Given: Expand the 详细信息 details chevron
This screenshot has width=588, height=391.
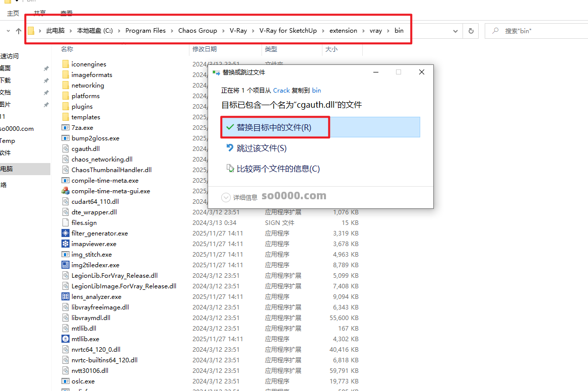Looking at the screenshot, I should click(x=226, y=197).
